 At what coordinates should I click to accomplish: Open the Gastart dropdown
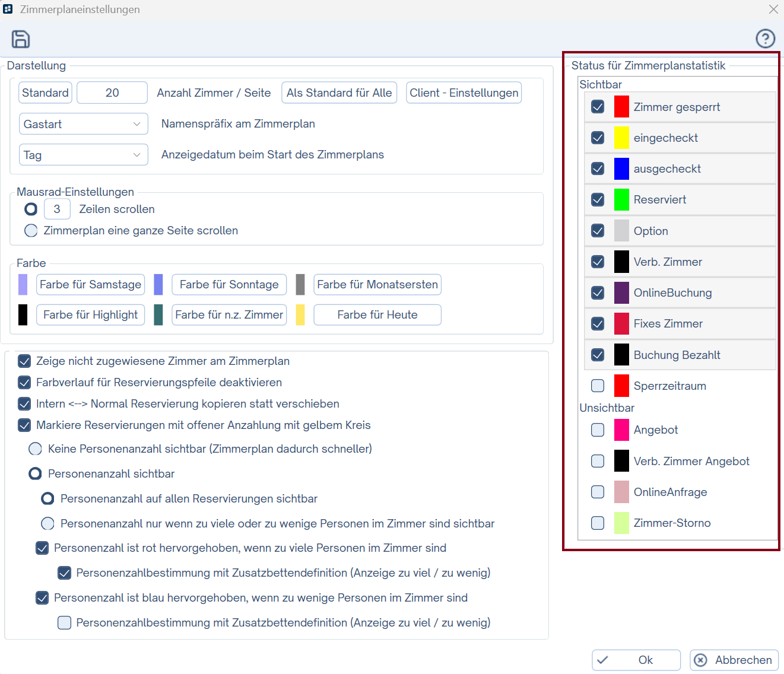[x=83, y=124]
